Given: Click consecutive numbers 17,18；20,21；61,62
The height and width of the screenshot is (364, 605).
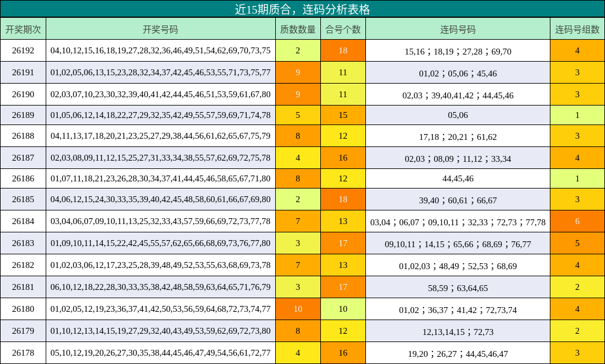Looking at the screenshot, I should click(458, 137).
